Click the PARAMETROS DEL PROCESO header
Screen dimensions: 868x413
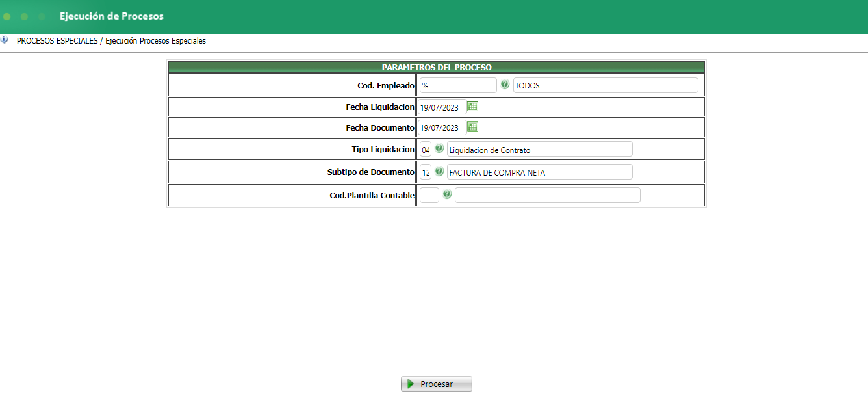437,67
